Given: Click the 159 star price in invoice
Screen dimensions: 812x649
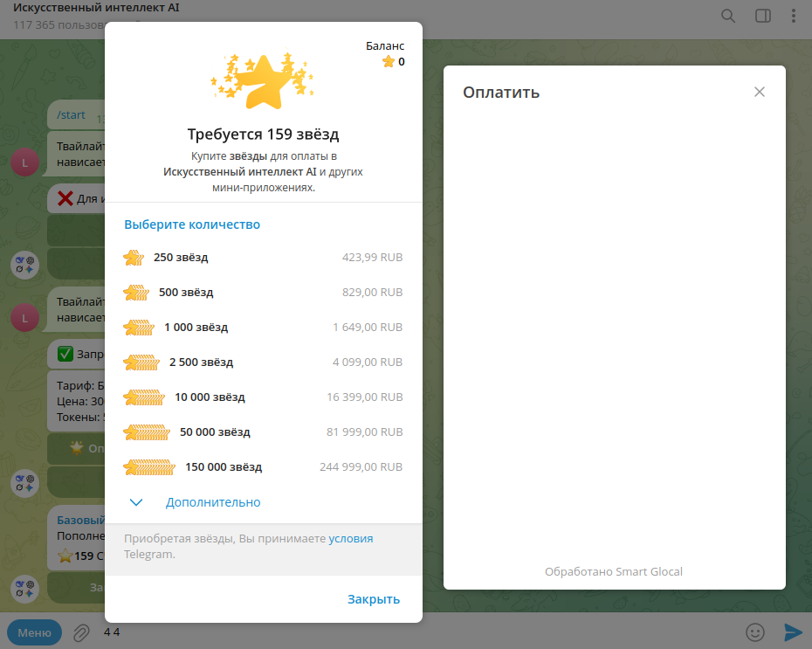Looking at the screenshot, I should point(81,556).
